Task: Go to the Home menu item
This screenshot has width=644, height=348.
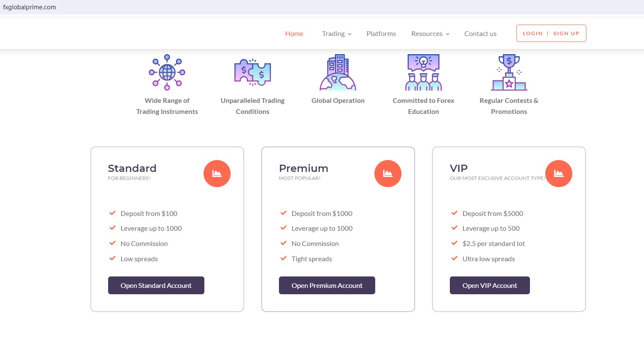Action: point(294,34)
